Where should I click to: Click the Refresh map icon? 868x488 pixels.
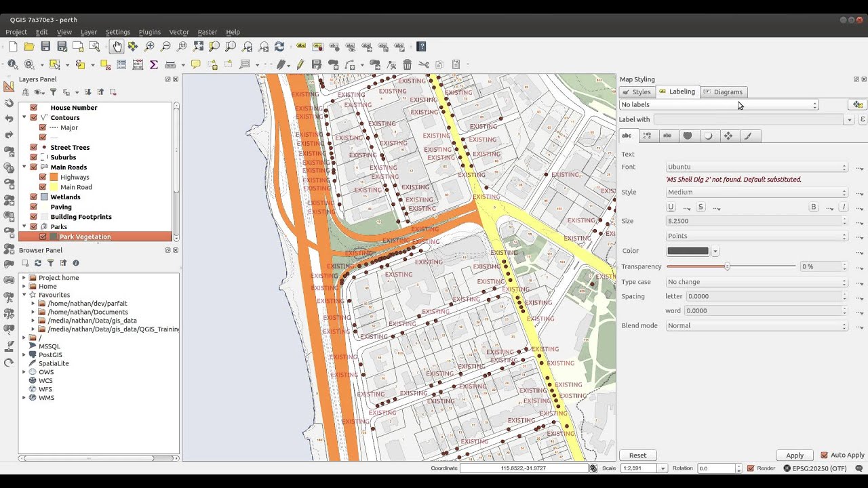click(x=279, y=47)
